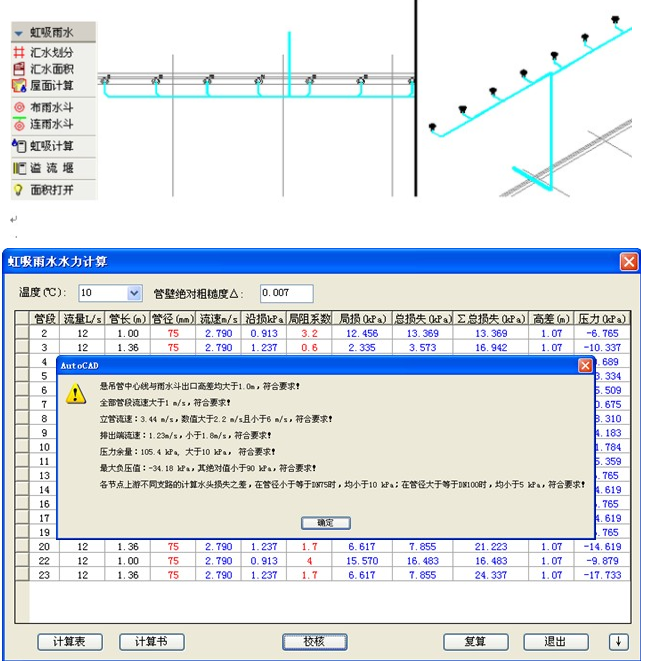Click the 计算表 button
646x662 pixels.
tap(70, 642)
